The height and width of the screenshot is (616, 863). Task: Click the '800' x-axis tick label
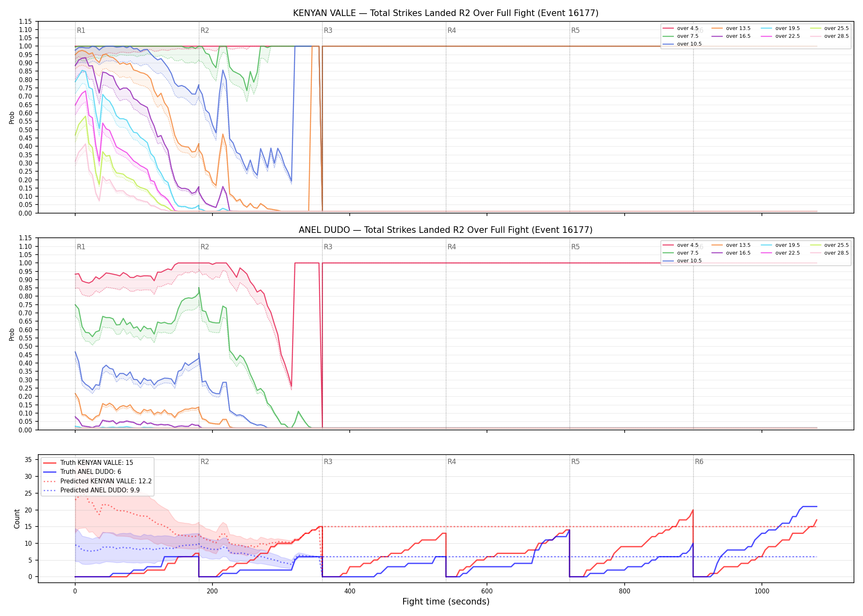(625, 591)
